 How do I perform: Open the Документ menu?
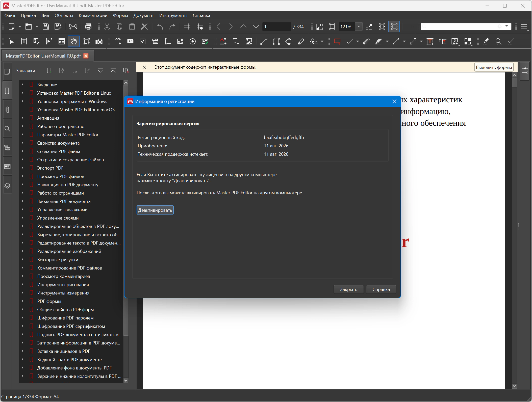pos(143,15)
